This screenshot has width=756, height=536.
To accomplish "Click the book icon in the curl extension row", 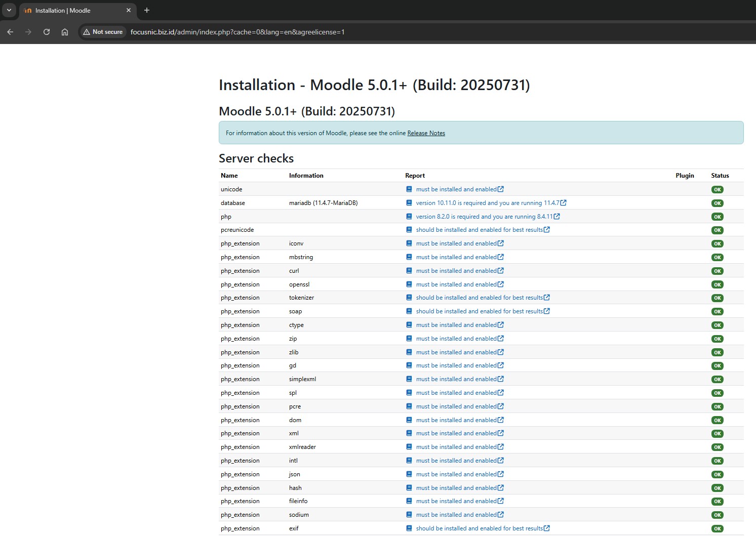I will [409, 271].
